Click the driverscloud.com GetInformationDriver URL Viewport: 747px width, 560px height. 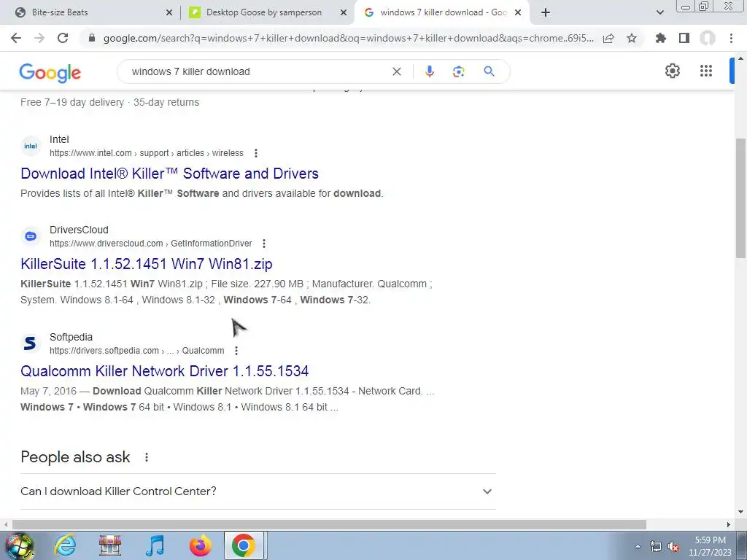coord(150,244)
